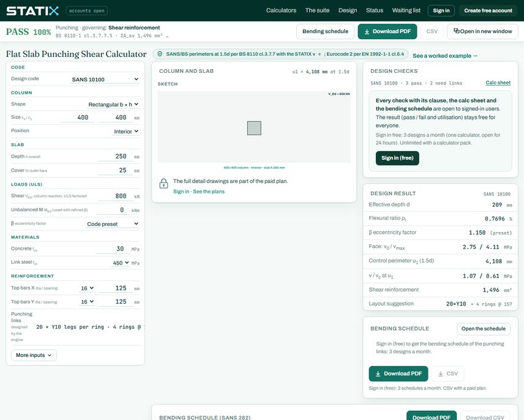Viewport: 524px width, 420px height.
Task: Click the STATIX logo
Action: coord(32,10)
